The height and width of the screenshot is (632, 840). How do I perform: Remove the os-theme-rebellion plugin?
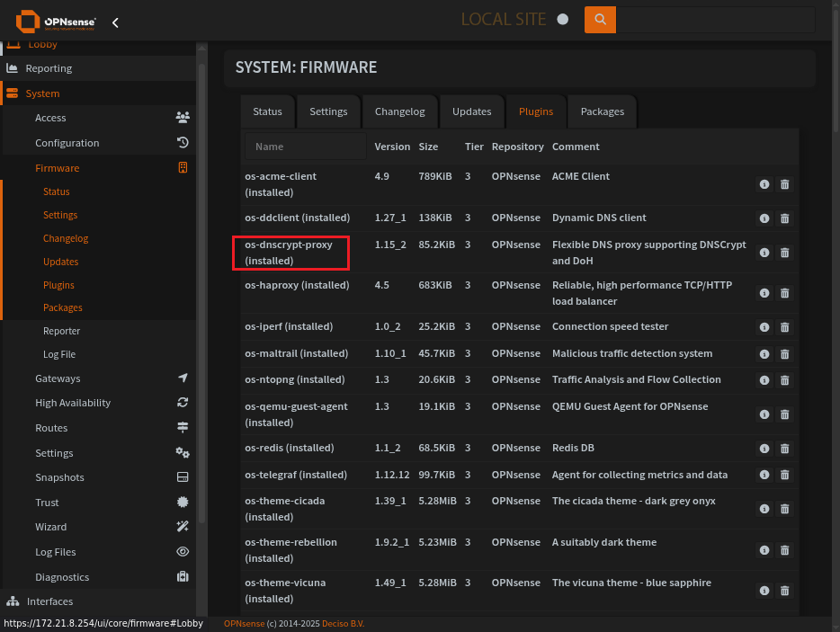click(x=785, y=550)
